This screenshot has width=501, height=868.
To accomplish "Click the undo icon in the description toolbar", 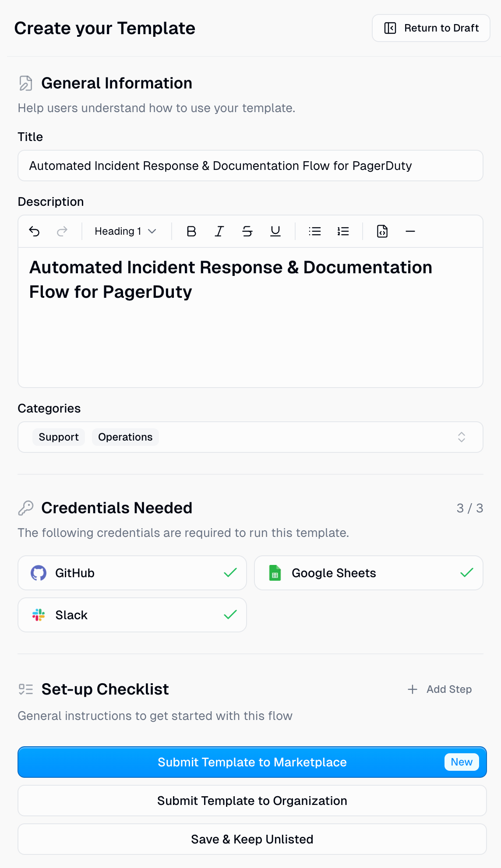I will tap(34, 231).
